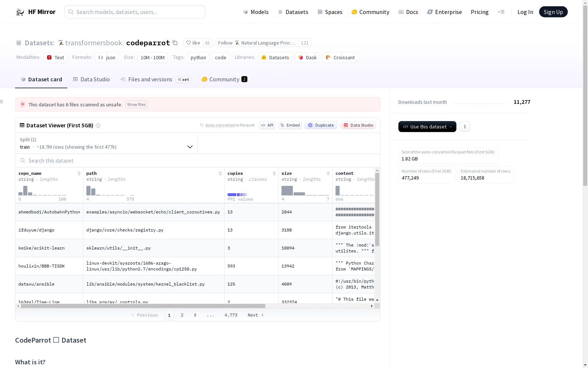This screenshot has height=368, width=588.
Task: Go to page 2 of dataset rows
Action: tap(182, 315)
